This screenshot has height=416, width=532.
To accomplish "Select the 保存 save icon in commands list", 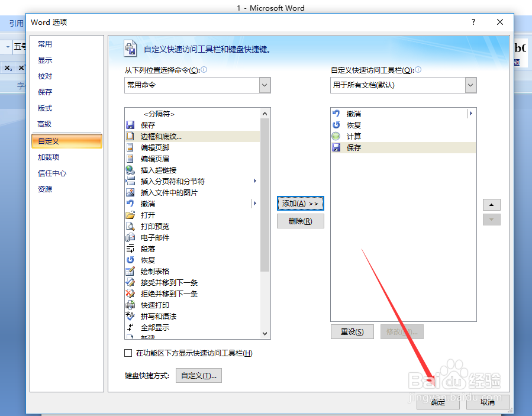I will click(130, 125).
